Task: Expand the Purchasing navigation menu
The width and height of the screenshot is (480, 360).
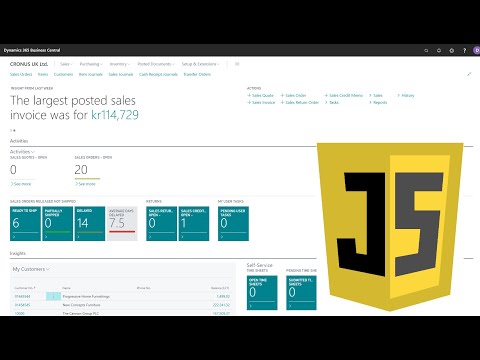Action: pyautogui.click(x=91, y=64)
